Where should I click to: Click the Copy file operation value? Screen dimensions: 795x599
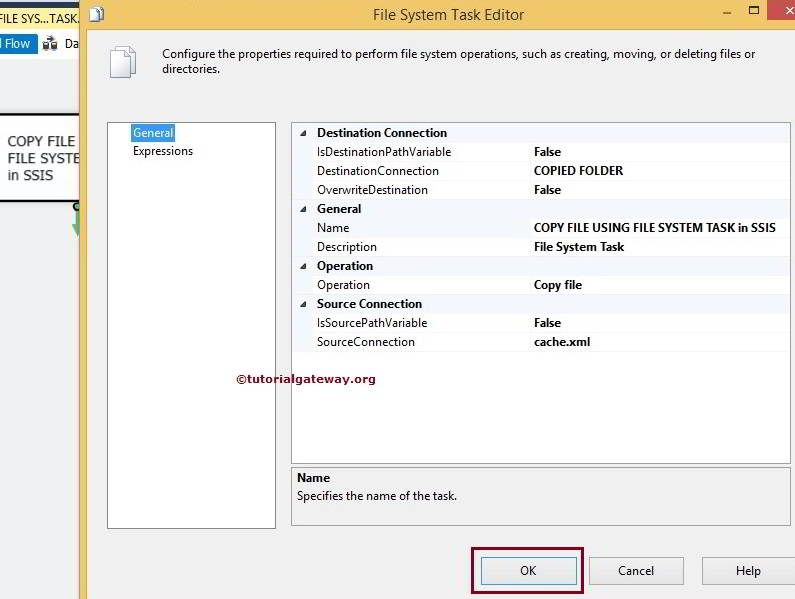tap(558, 285)
